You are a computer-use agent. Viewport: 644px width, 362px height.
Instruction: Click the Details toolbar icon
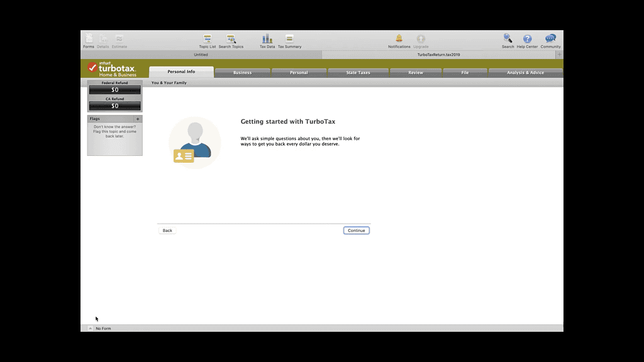pos(103,41)
